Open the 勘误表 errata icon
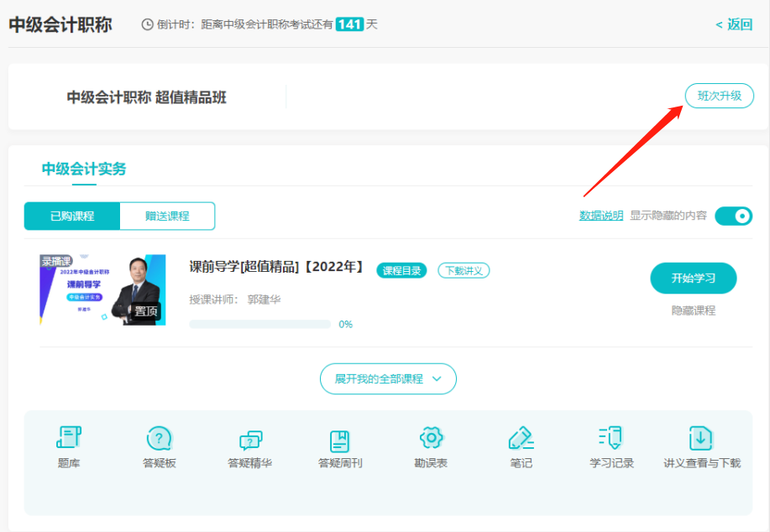This screenshot has width=770, height=532. coord(430,446)
